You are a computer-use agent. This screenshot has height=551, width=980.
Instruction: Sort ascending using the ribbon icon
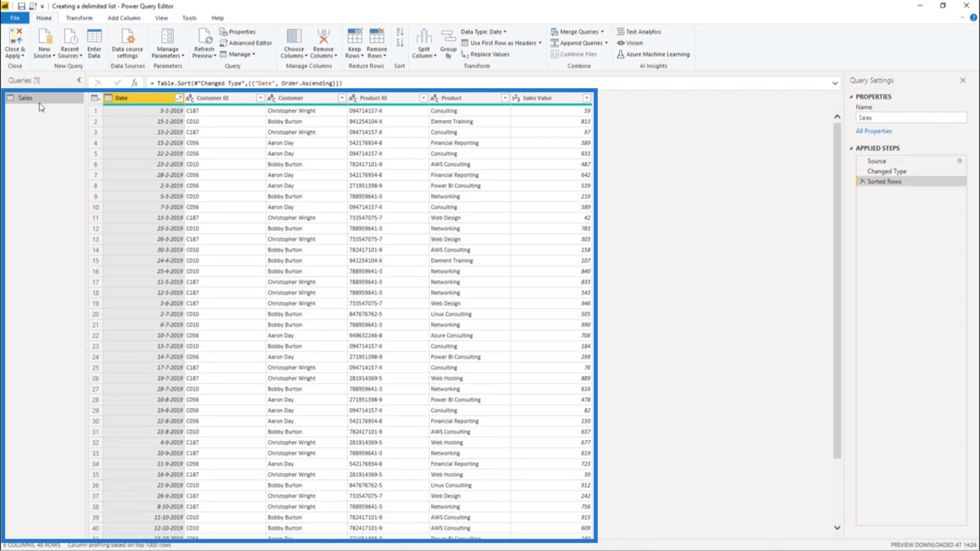coord(400,31)
